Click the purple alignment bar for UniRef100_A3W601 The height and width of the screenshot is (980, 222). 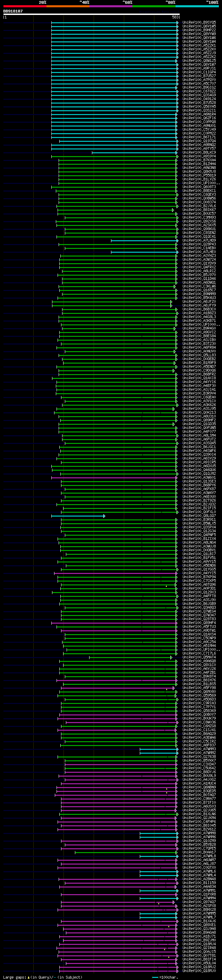click(114, 477)
